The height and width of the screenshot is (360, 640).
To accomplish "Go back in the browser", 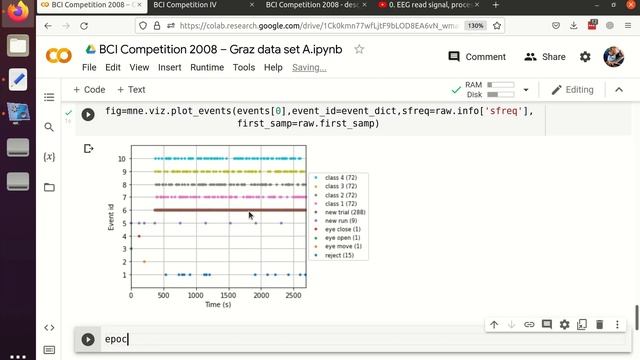I will [x=48, y=26].
